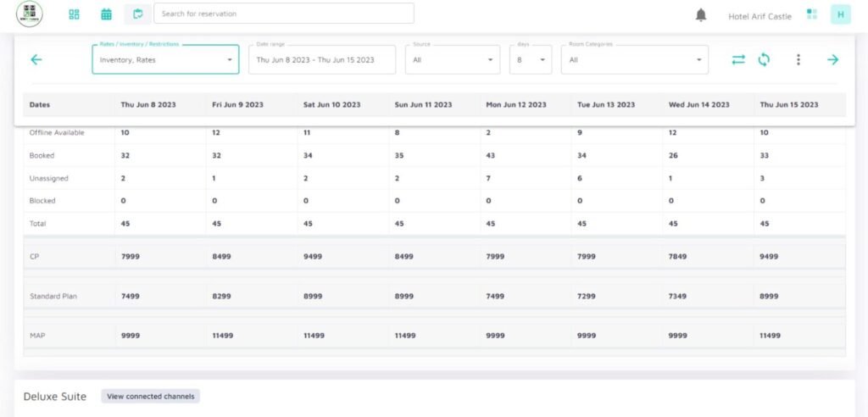Expand the Rates / Inventory / Restrictions dropdown
868x417 pixels.
coord(165,60)
